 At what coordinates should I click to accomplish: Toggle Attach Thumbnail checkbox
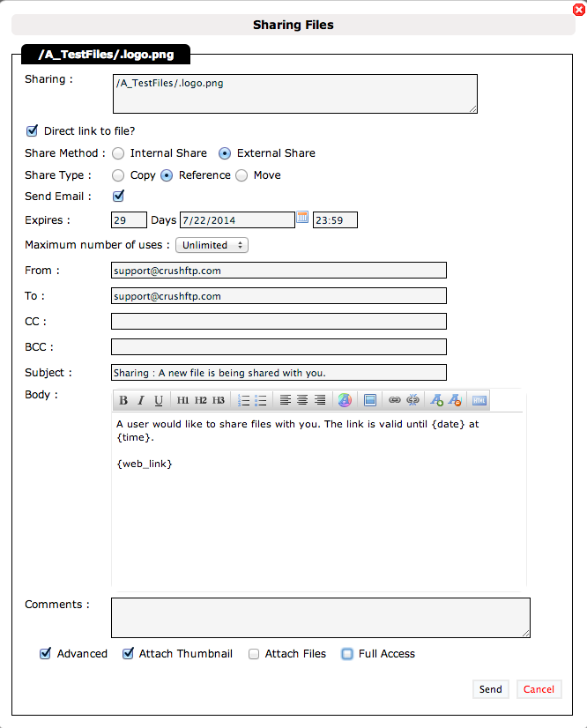(x=128, y=654)
